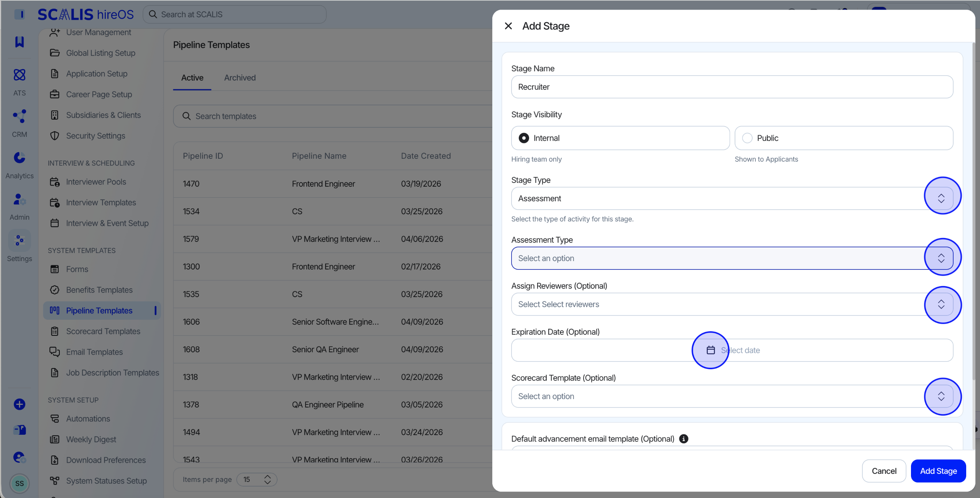The height and width of the screenshot is (498, 980).
Task: Click the Cancel button
Action: (x=884, y=471)
